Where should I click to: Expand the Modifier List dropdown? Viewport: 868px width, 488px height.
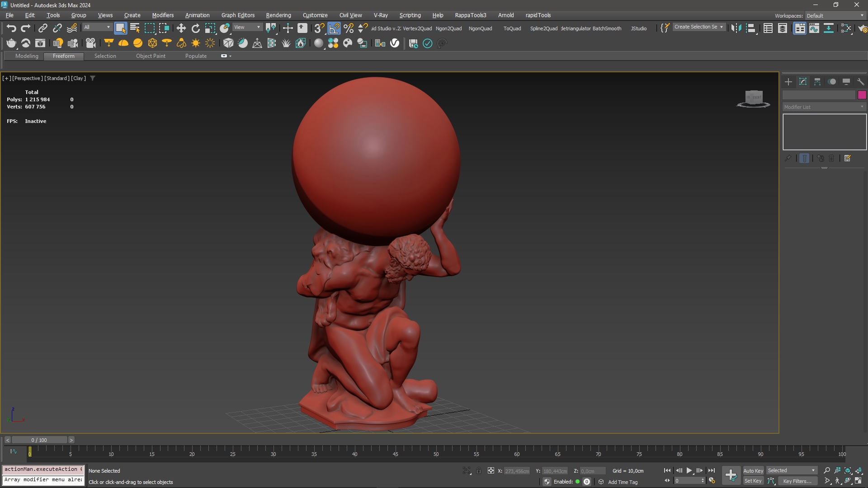[x=824, y=107]
